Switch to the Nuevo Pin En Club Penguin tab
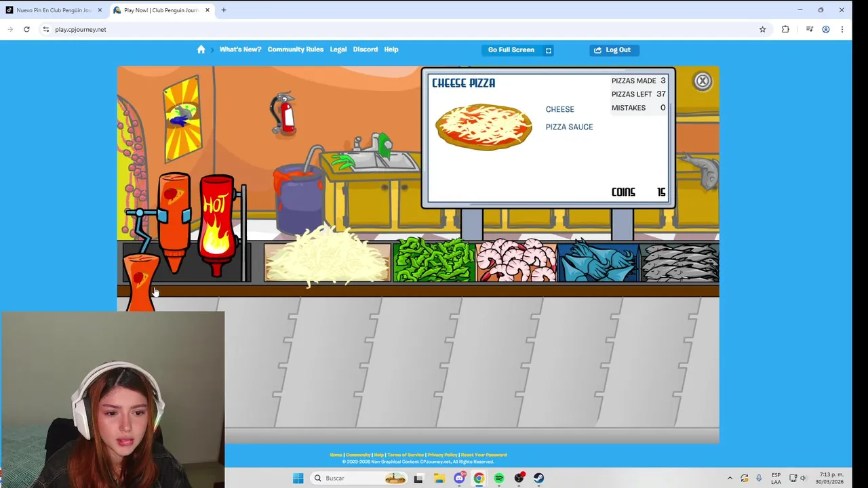868x488 pixels. click(53, 10)
